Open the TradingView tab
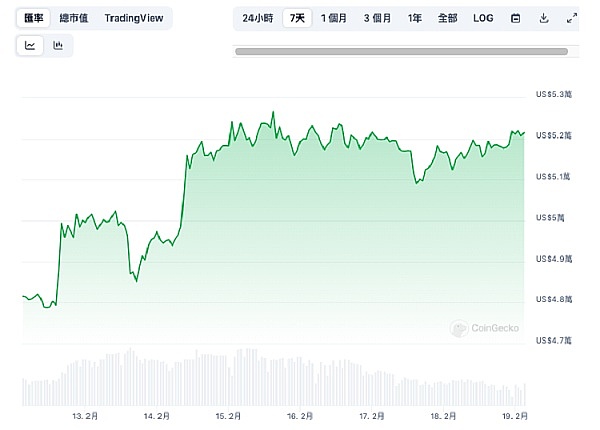 click(x=136, y=18)
